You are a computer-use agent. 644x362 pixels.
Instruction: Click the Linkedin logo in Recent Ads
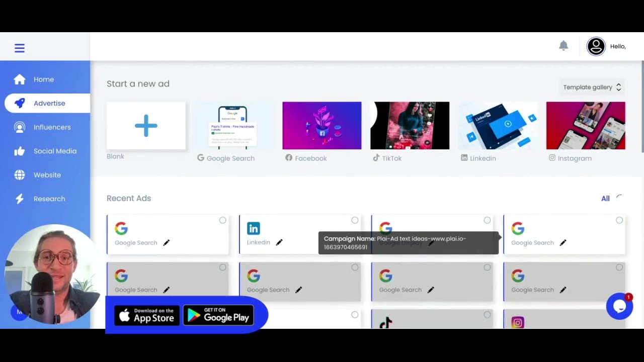[x=254, y=229]
